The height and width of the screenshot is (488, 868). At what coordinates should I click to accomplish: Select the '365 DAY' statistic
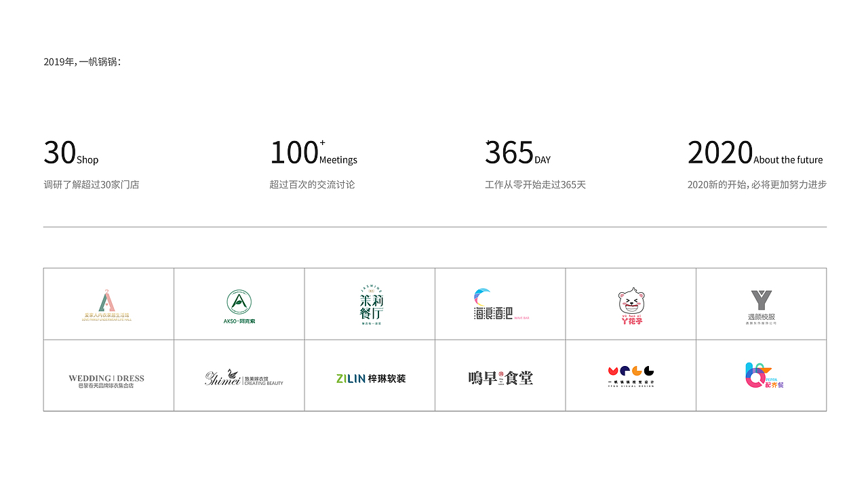(x=518, y=153)
